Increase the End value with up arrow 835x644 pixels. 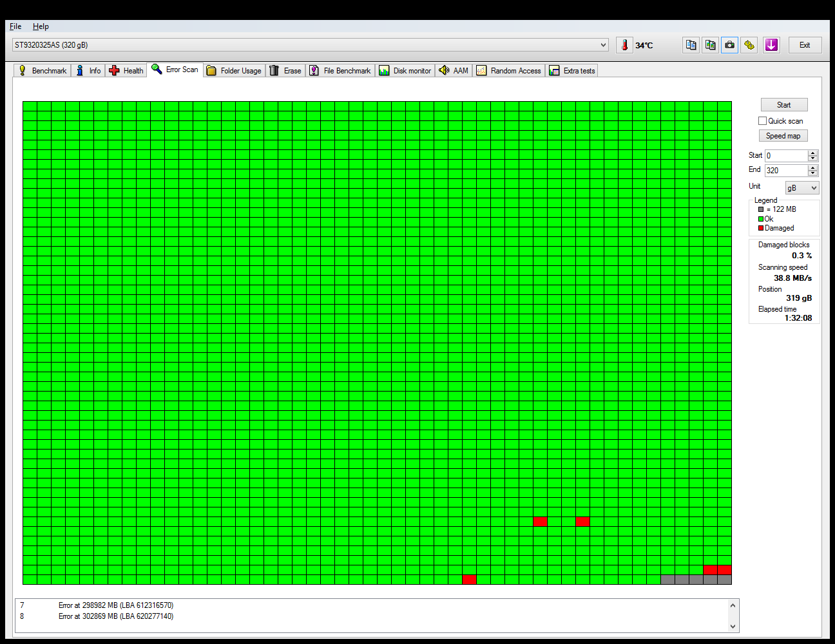point(813,168)
